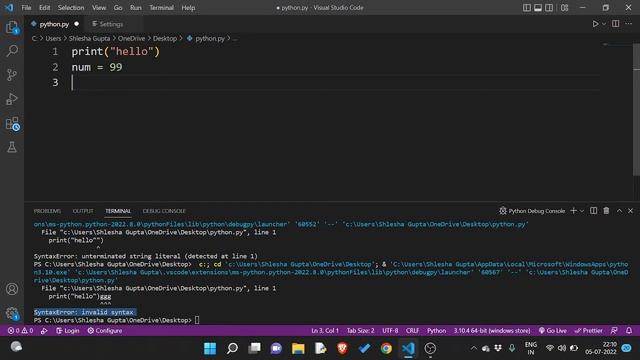Click Go Live in status bar
640x360 pixels.
click(x=552, y=331)
